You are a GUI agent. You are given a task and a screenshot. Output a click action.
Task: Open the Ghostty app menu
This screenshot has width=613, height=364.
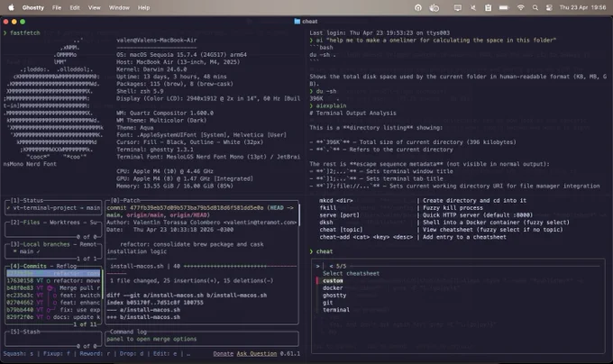pos(32,7)
